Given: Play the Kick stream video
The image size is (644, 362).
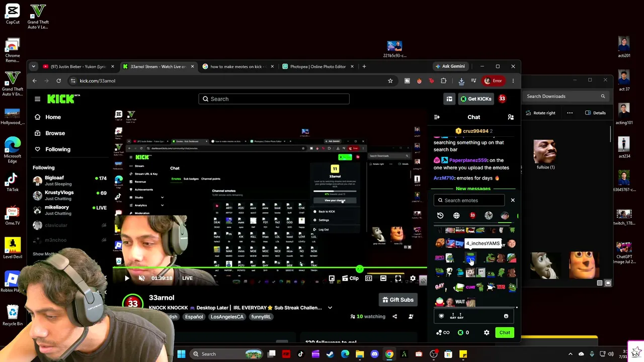Looking at the screenshot, I should (x=127, y=278).
